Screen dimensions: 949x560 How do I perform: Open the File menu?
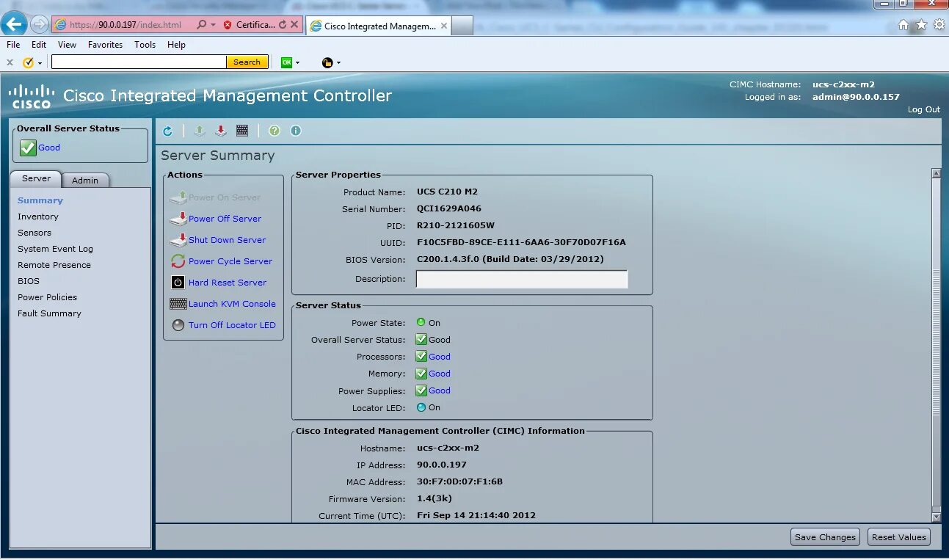pyautogui.click(x=13, y=45)
